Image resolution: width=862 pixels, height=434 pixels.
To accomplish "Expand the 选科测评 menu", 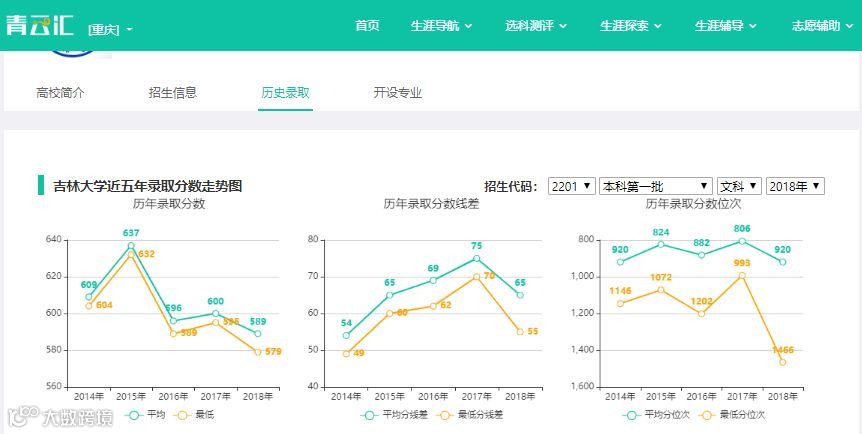I will tap(536, 26).
